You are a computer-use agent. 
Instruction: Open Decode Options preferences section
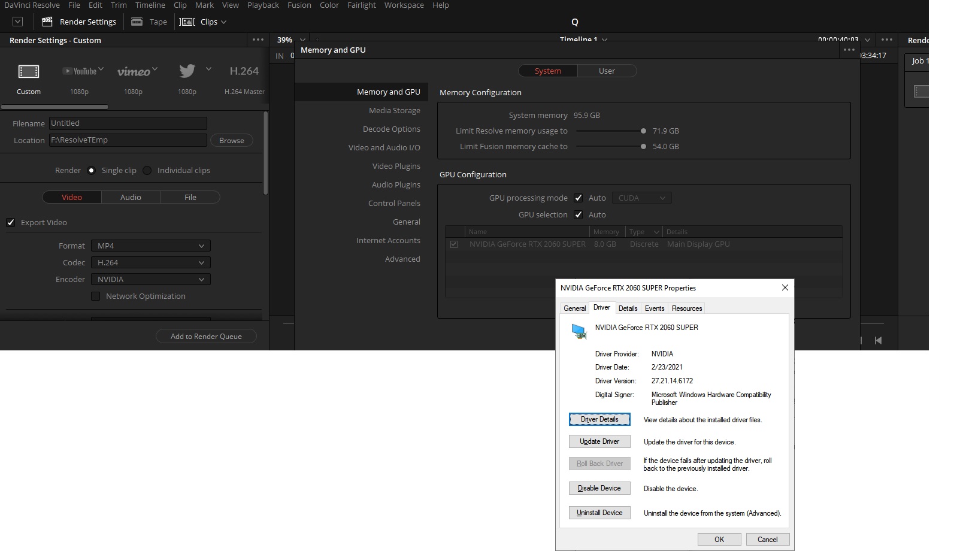(392, 129)
